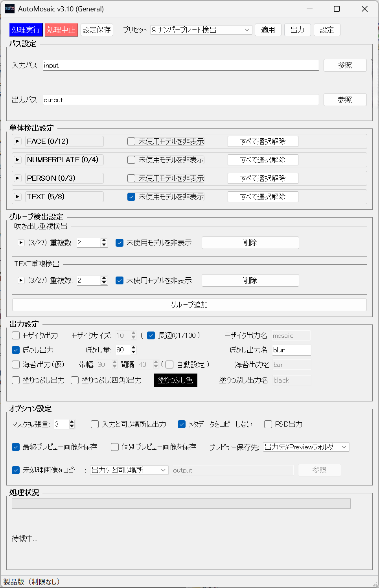This screenshot has width=379, height=588.
Task: Click the 出力パス input field
Action: [181, 100]
